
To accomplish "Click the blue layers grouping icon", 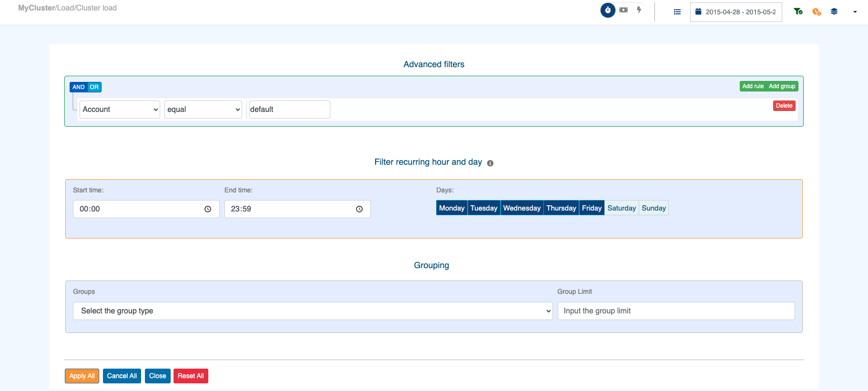I will click(834, 11).
